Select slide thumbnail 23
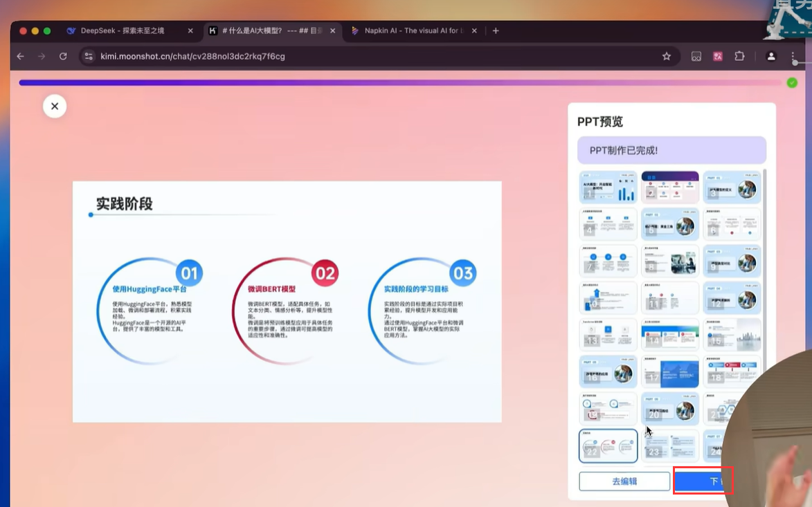The image size is (812, 507). (x=670, y=445)
